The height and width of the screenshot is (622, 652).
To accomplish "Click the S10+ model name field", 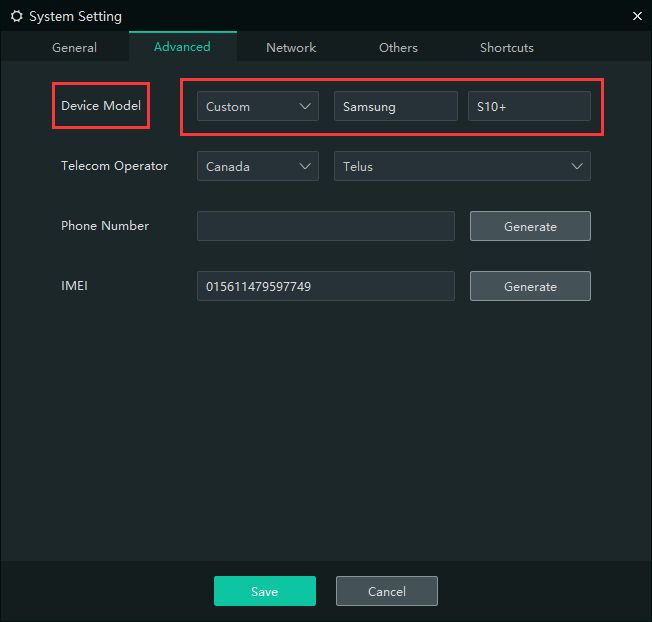I will (x=529, y=107).
